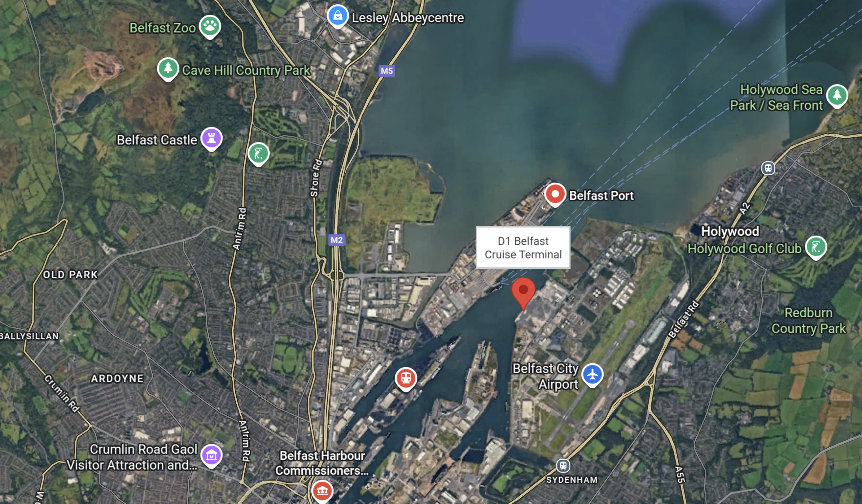Click the Redburn Country Park label
This screenshot has height=504, width=862.
point(808,321)
